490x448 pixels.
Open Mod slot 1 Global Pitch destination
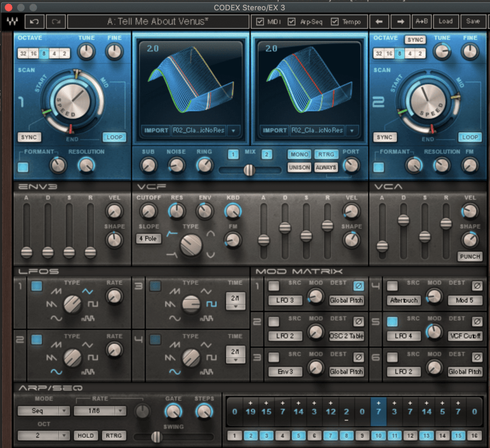[346, 300]
